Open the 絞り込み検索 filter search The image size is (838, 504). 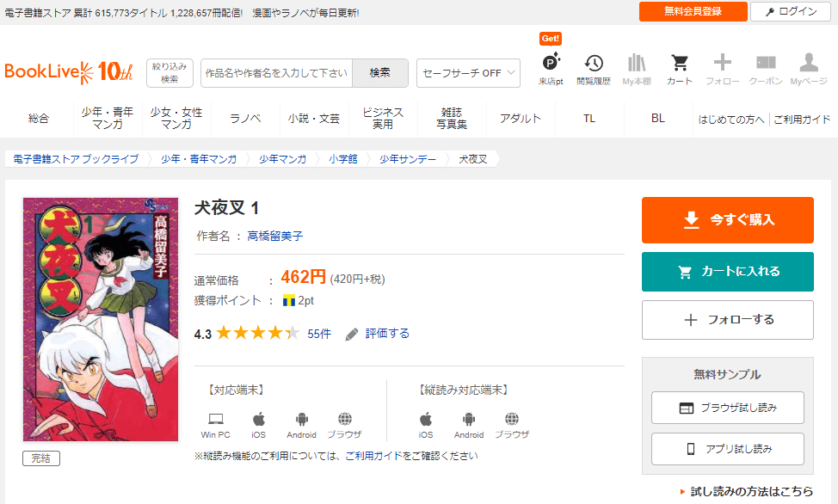click(x=169, y=73)
